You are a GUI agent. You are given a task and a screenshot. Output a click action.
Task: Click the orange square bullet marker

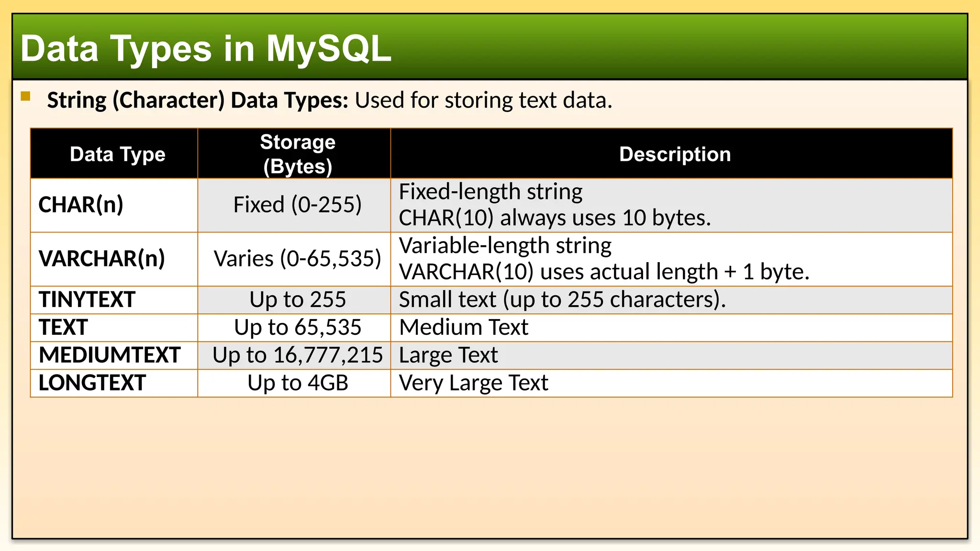click(26, 97)
